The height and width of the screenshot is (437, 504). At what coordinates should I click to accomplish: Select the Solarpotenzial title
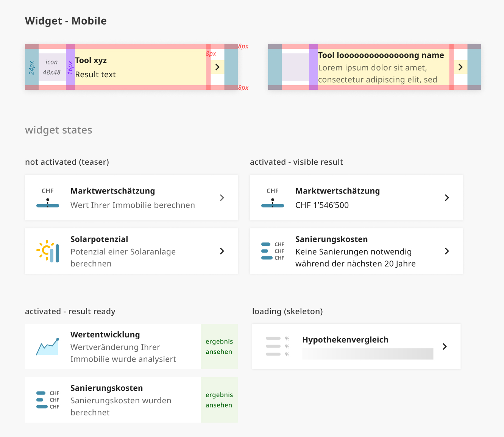pos(99,239)
